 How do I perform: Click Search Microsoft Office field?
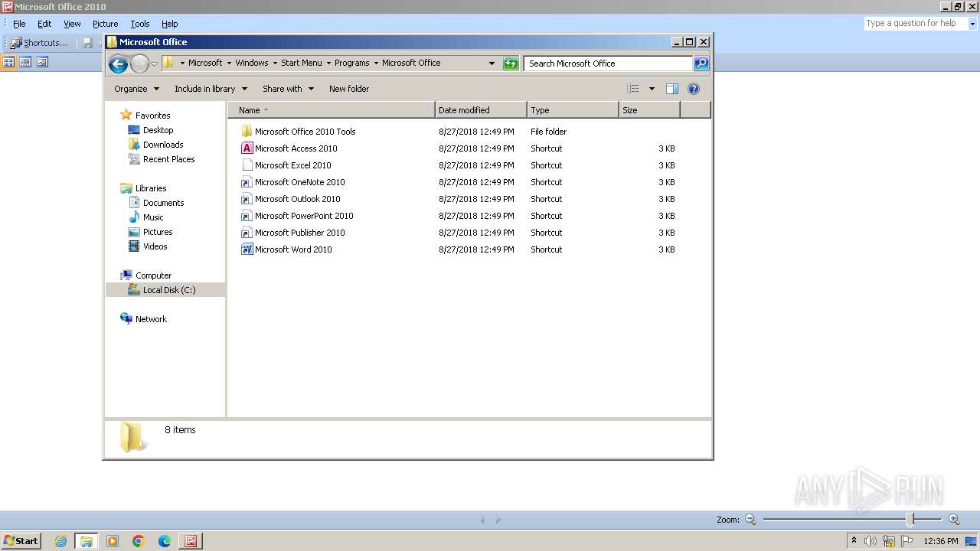click(x=609, y=64)
